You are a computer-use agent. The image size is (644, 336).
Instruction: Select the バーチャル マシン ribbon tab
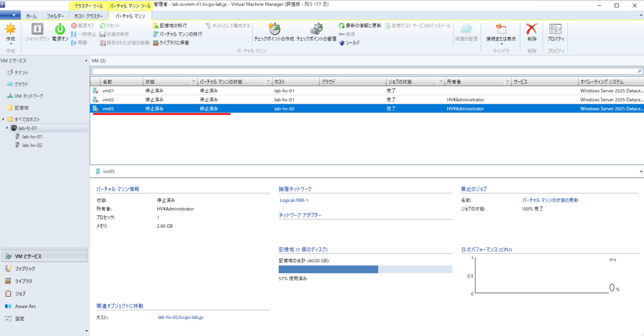click(130, 16)
